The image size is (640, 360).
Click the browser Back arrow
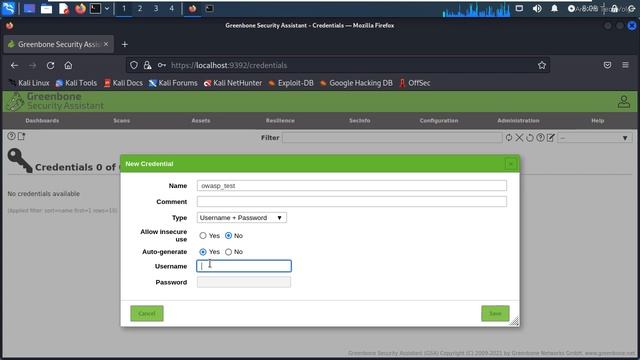point(15,65)
